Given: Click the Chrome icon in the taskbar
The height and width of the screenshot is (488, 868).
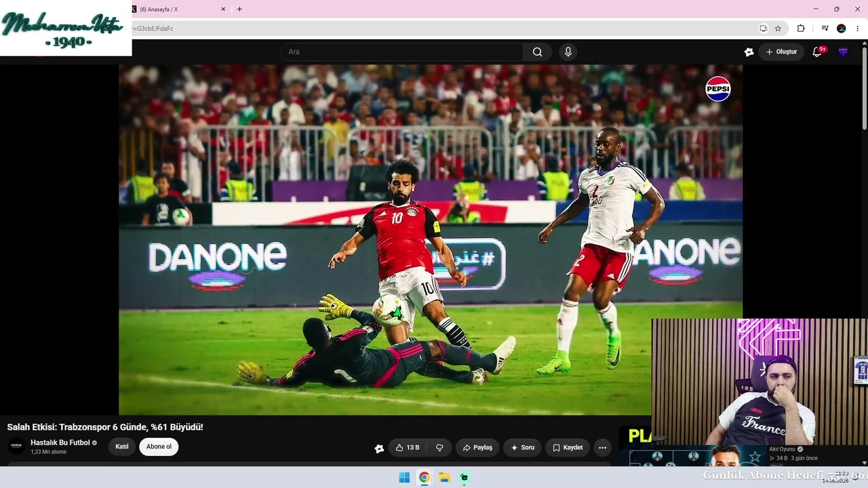Looking at the screenshot, I should pos(424,477).
